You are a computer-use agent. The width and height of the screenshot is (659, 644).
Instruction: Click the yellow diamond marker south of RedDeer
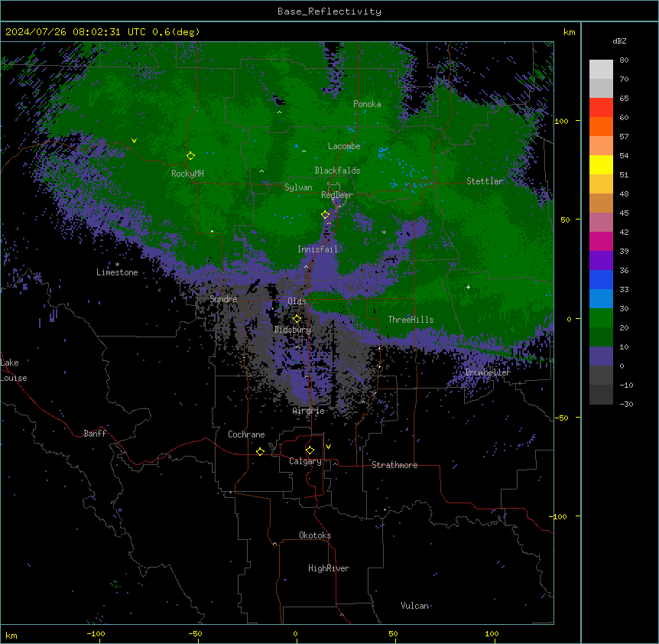(326, 215)
